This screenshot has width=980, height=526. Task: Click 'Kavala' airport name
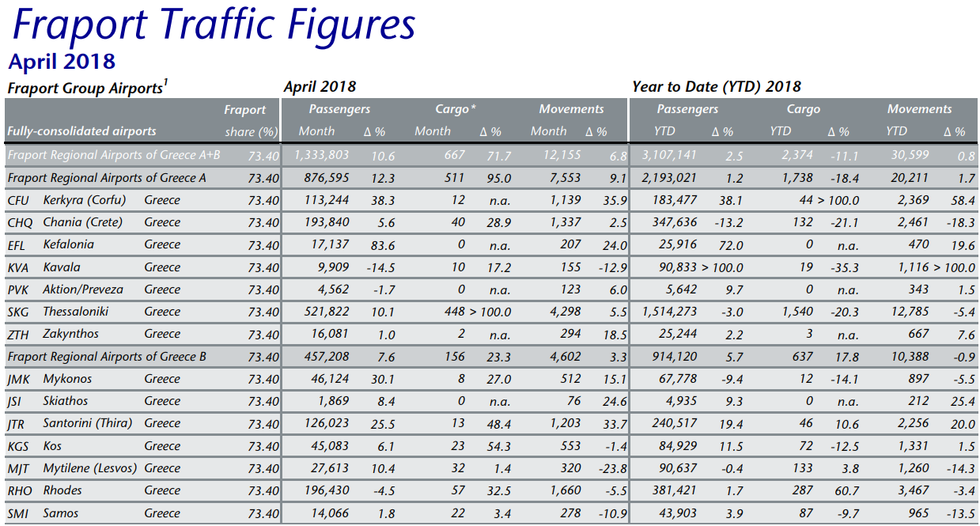coord(62,267)
